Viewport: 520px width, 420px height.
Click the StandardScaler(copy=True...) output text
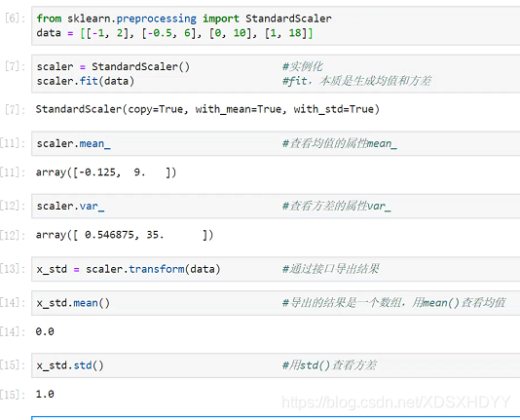[207, 109]
